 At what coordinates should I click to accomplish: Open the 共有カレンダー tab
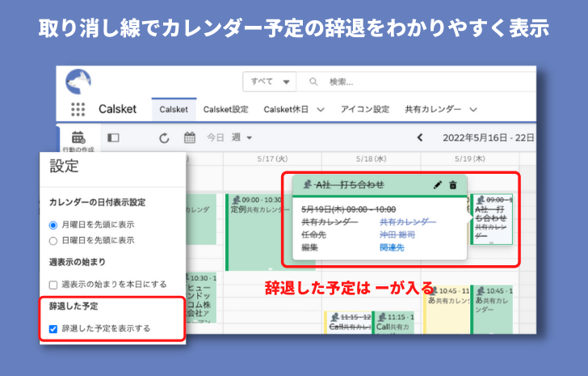(433, 110)
